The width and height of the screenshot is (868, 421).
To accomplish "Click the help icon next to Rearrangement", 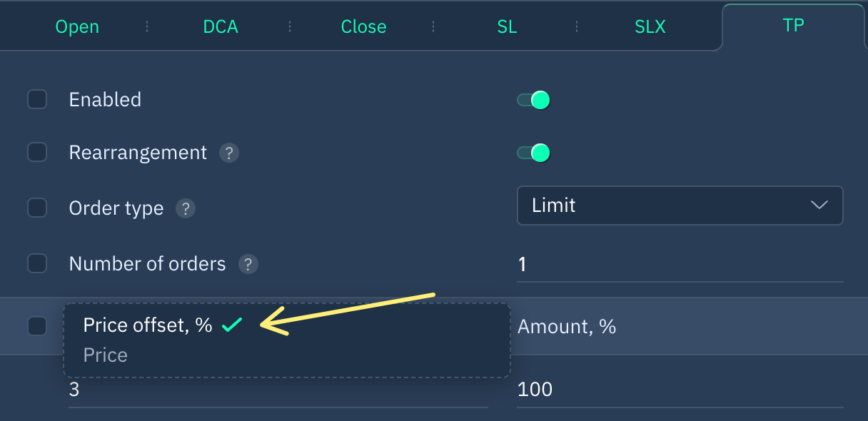I will click(228, 153).
